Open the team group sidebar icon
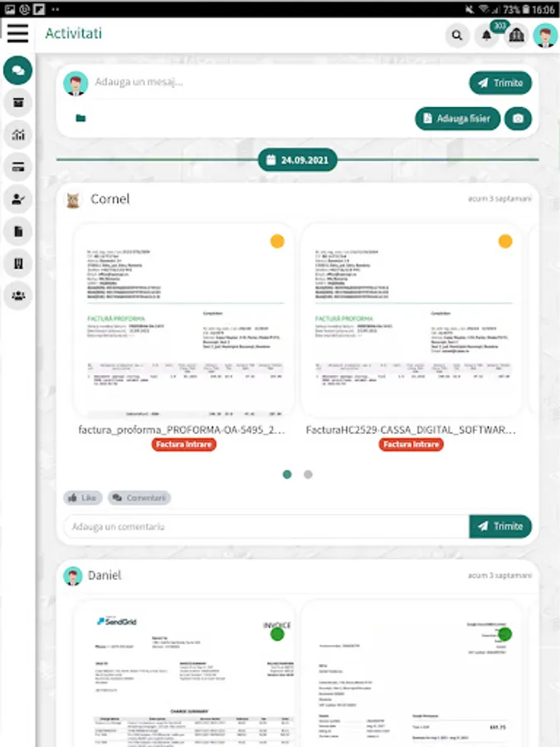The height and width of the screenshot is (747, 560). point(18,295)
